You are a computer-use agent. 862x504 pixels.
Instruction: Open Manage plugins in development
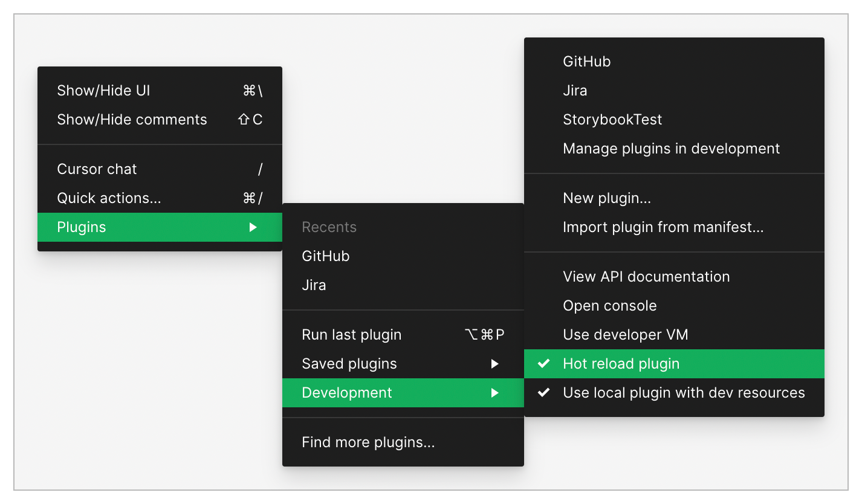(671, 149)
